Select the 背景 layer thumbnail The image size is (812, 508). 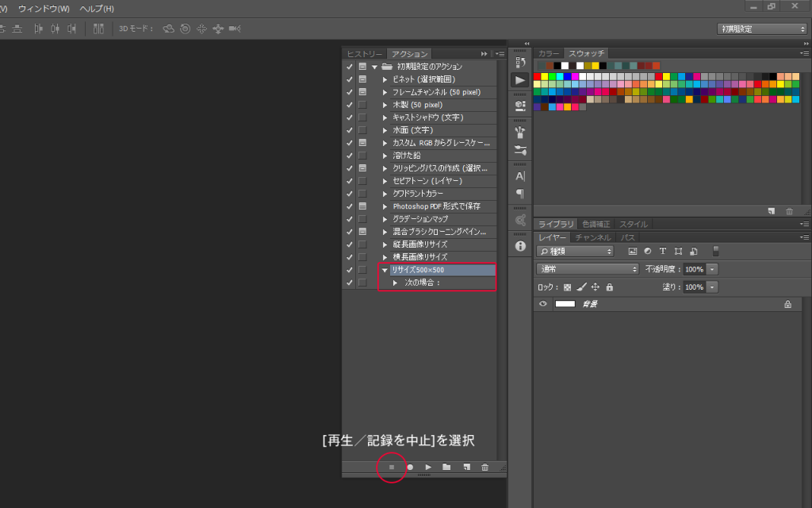click(565, 304)
